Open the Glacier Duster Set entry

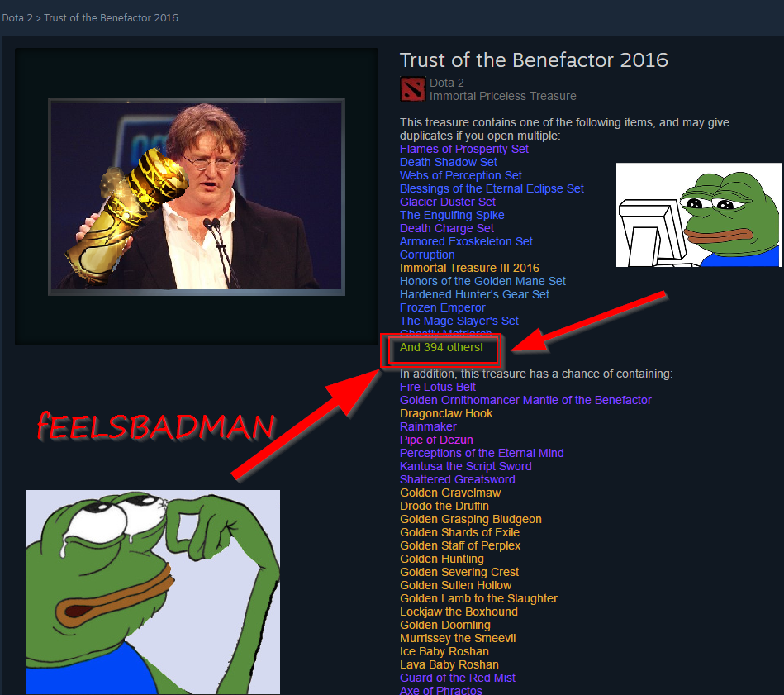click(448, 202)
